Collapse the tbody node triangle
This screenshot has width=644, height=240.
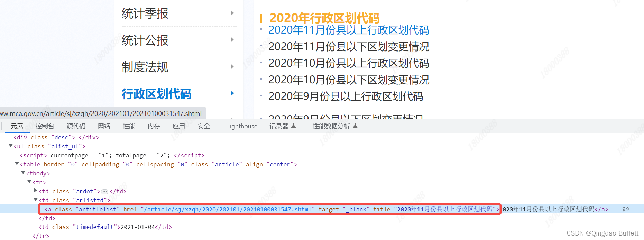23,173
